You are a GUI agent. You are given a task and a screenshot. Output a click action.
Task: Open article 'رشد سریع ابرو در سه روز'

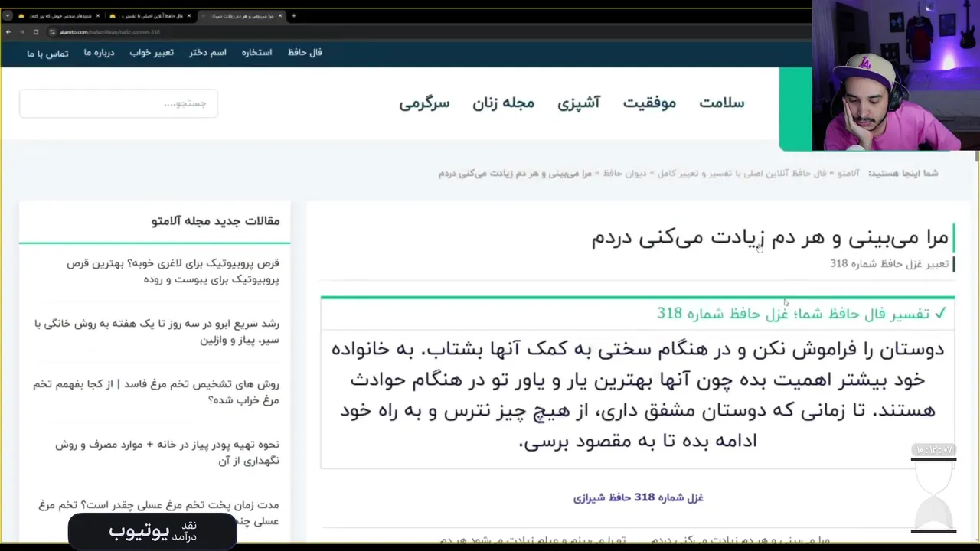point(157,331)
